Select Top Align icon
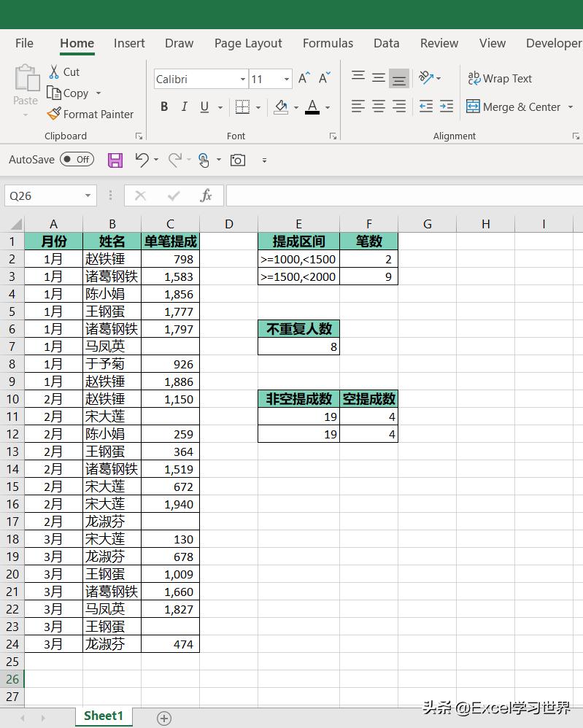 [x=358, y=77]
